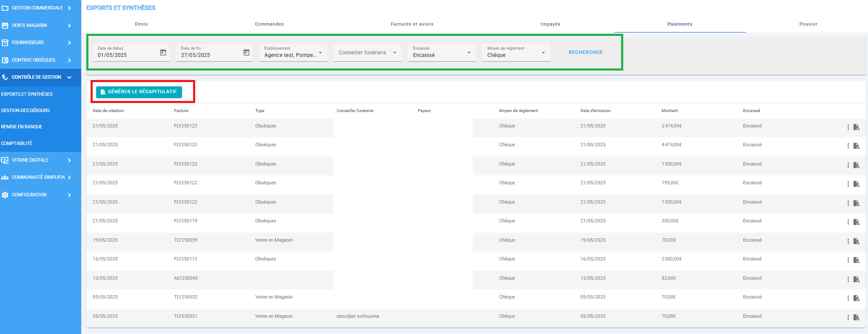Click the 195,00€ amount cell
868x334 pixels.
click(x=670, y=183)
